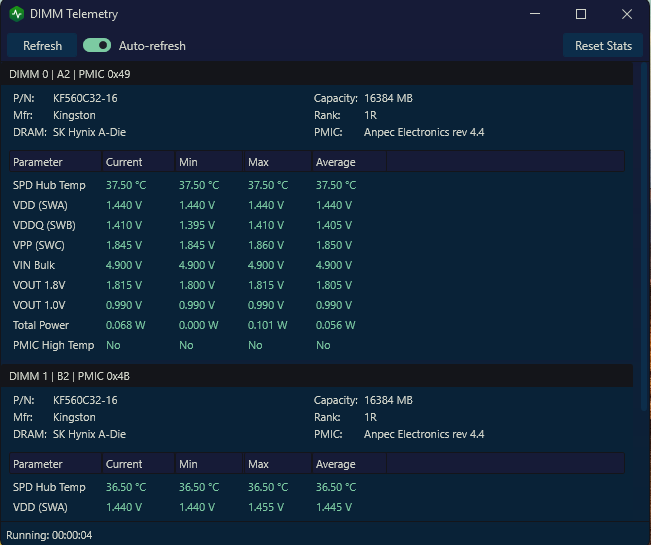Click the Reset Stats button
Image resolution: width=651 pixels, height=545 pixels.
point(603,45)
